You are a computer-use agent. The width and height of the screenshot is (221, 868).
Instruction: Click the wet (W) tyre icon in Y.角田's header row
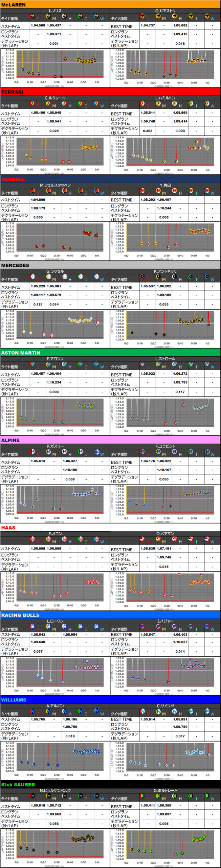tap(206, 191)
